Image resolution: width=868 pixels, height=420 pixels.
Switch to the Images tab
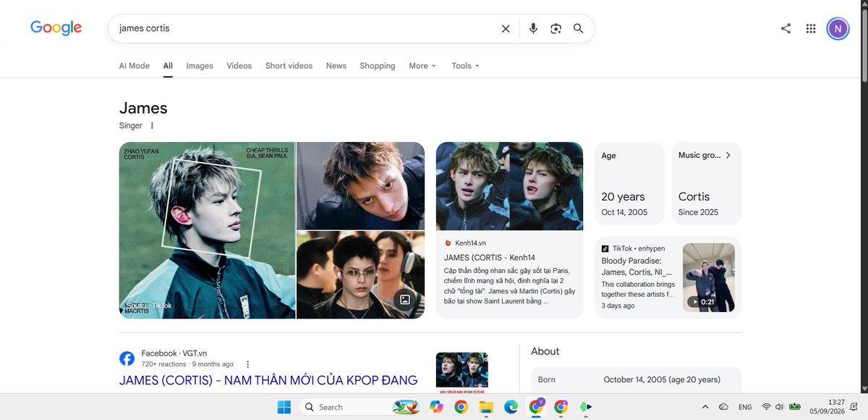coord(200,66)
